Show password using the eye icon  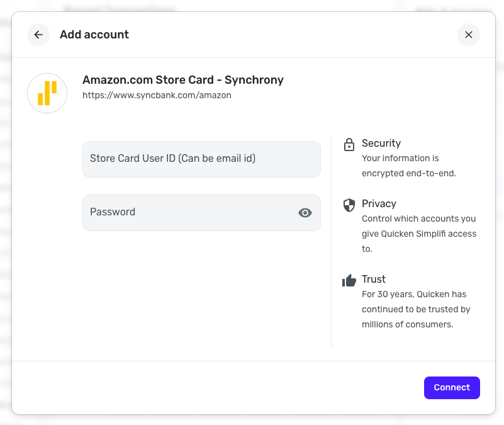305,213
